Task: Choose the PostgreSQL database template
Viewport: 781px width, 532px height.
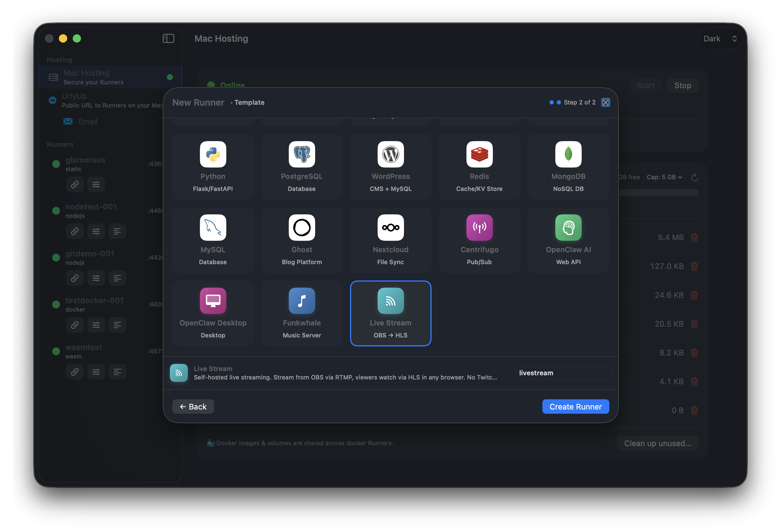Action: click(x=302, y=167)
